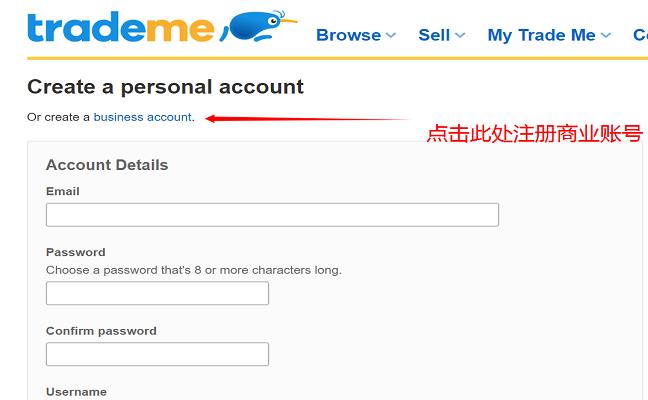The height and width of the screenshot is (400, 648).
Task: Select the Confirm password field
Action: [157, 354]
